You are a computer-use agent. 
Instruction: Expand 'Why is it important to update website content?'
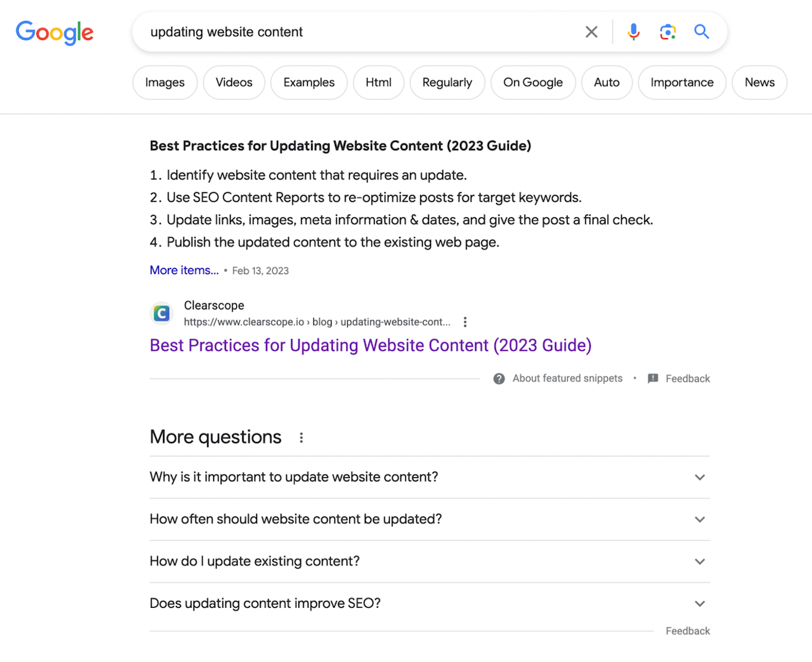click(700, 477)
